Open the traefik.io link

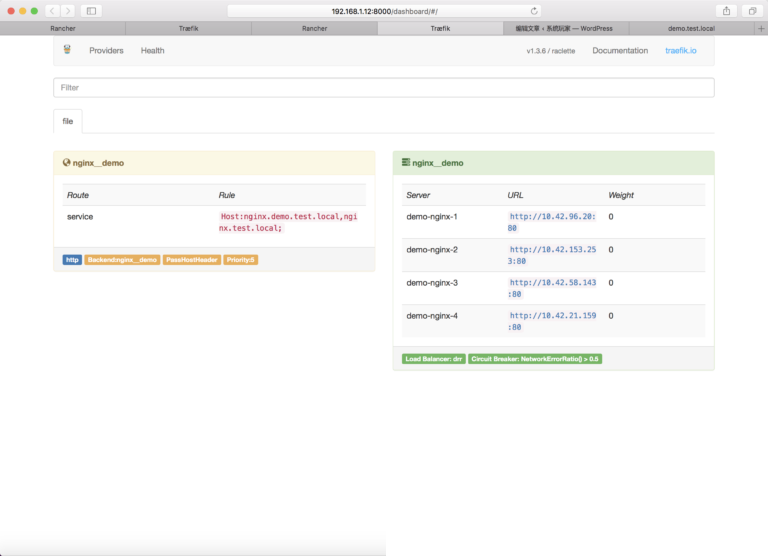click(681, 50)
